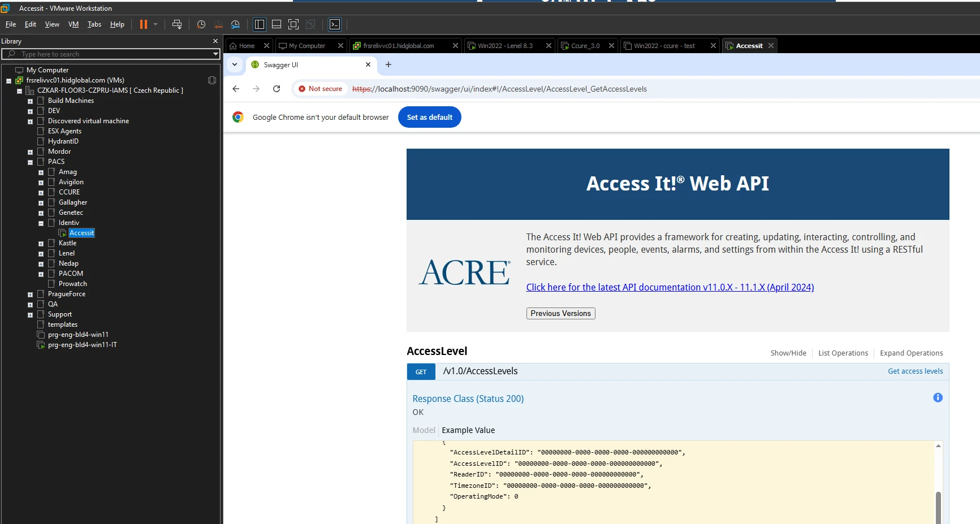Image resolution: width=980 pixels, height=524 pixels.
Task: Expand the Gallagher folder in tree
Action: [41, 203]
